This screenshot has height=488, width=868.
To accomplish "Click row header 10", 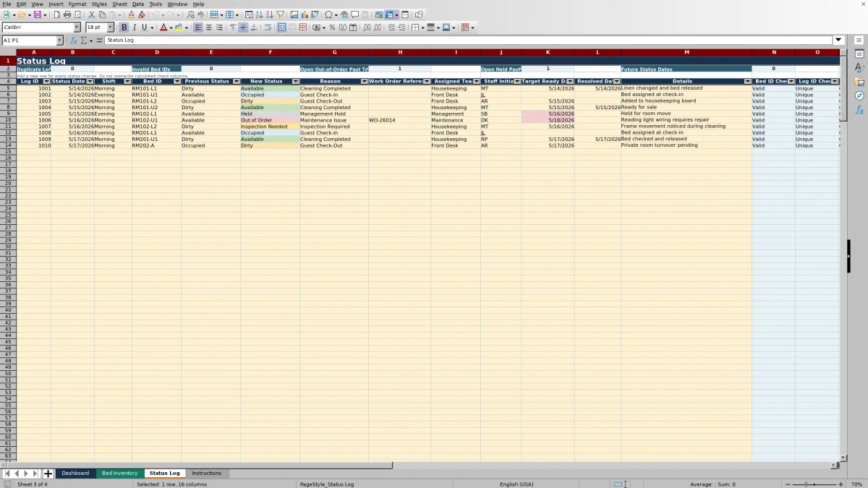I will coord(8,120).
